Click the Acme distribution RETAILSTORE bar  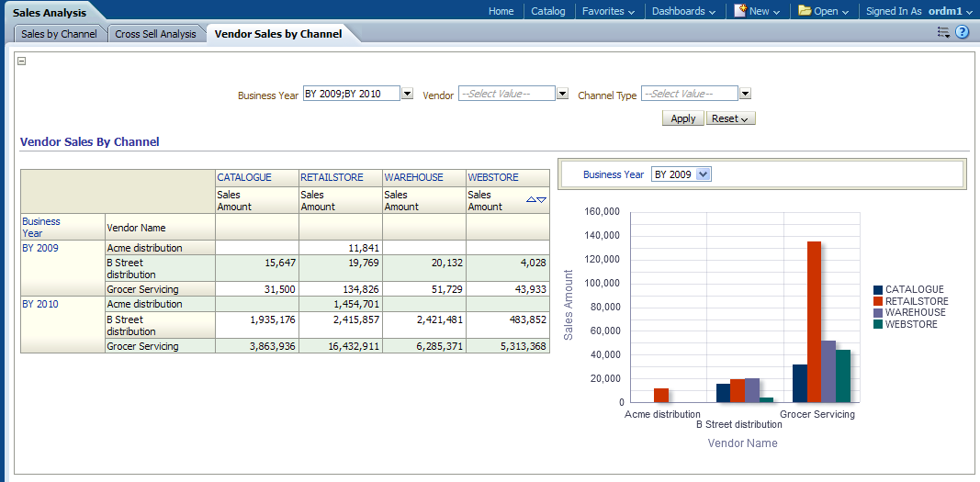[x=661, y=395]
